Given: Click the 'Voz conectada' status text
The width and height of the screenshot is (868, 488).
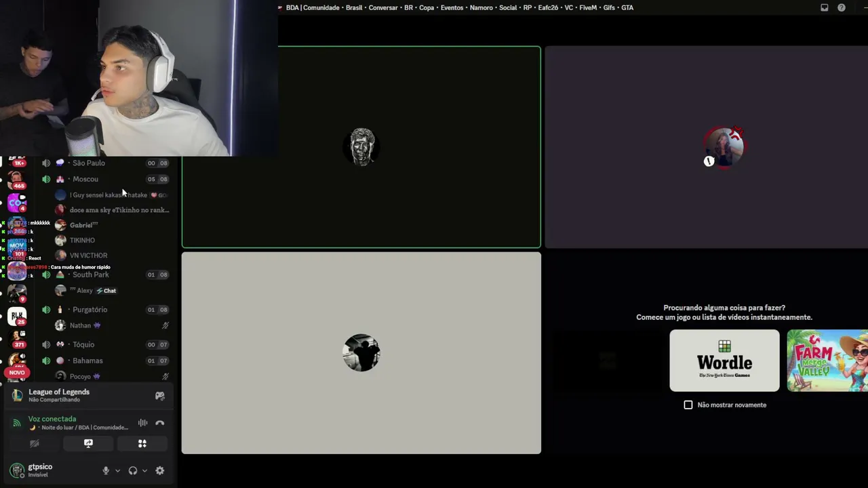Looking at the screenshot, I should pos(52,419).
